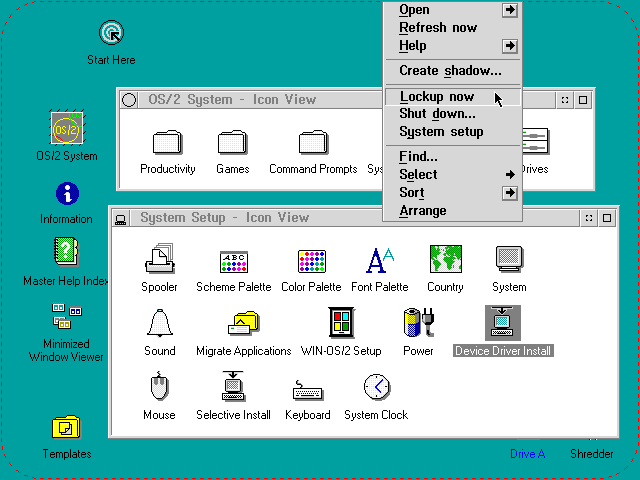Open the Migrate Applications icon
The image size is (640, 480).
[x=243, y=323]
